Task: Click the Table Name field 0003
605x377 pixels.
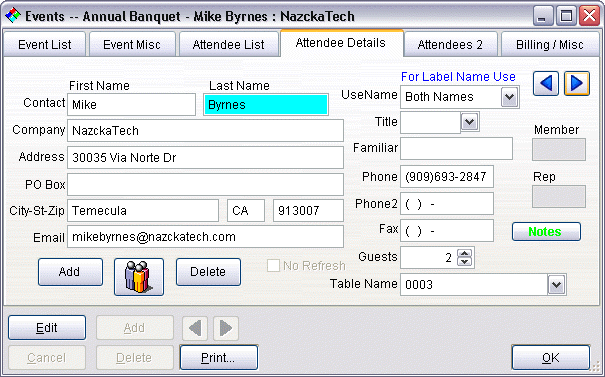Action: point(474,285)
